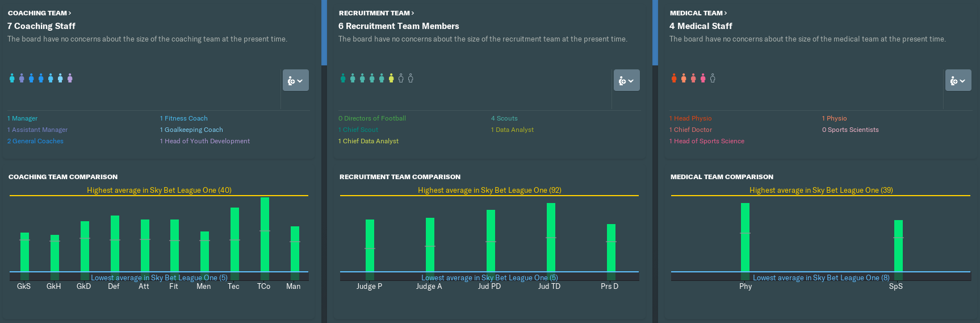Click the first green recruitment staff icon
This screenshot has height=323, width=980.
click(x=343, y=78)
